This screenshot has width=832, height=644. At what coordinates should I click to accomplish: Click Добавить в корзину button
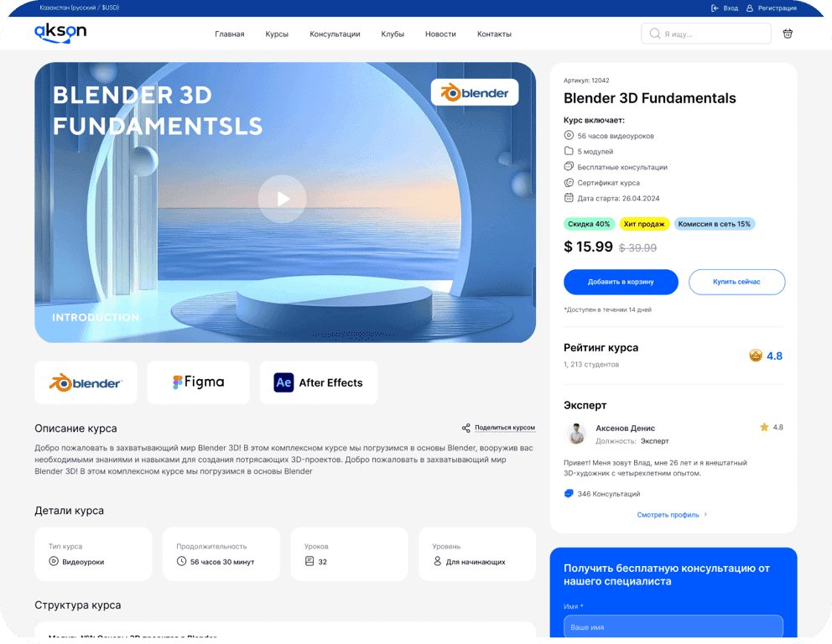click(x=621, y=282)
